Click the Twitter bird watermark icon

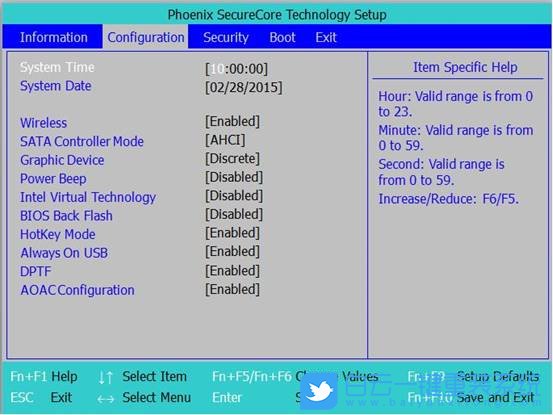318,391
